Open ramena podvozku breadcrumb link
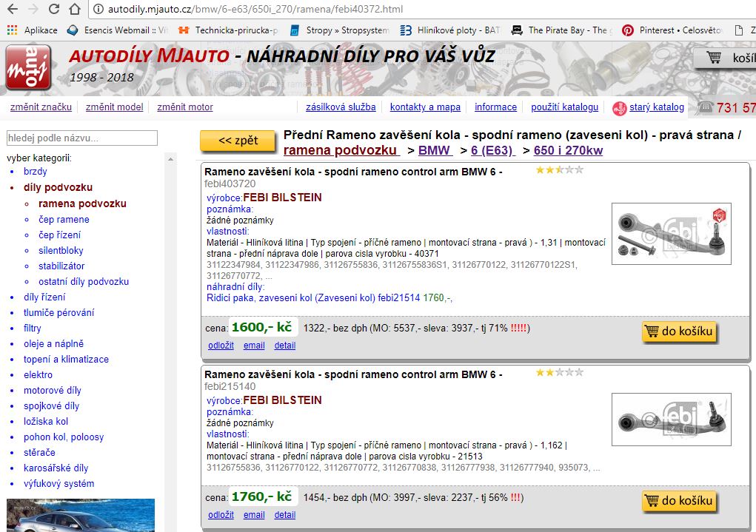 click(x=341, y=150)
